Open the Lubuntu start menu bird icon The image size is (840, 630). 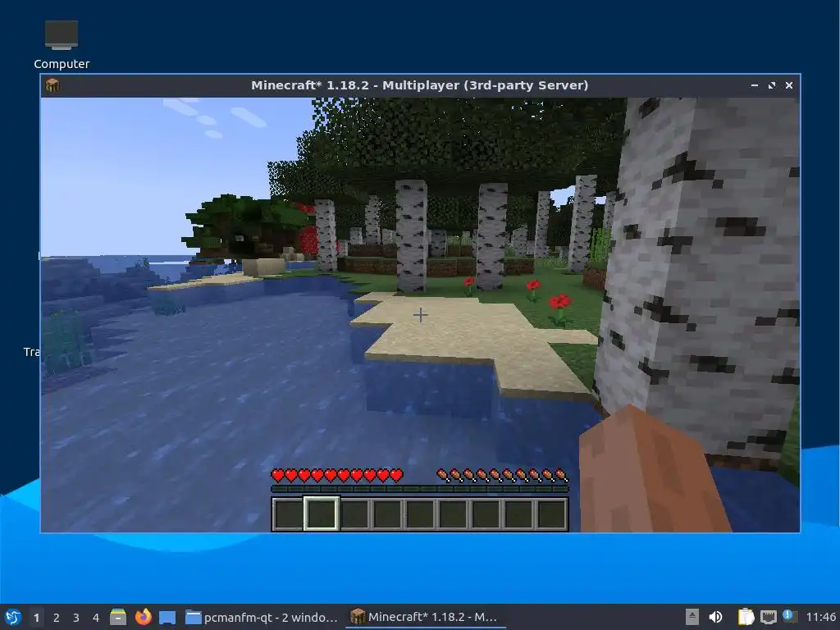coord(13,617)
